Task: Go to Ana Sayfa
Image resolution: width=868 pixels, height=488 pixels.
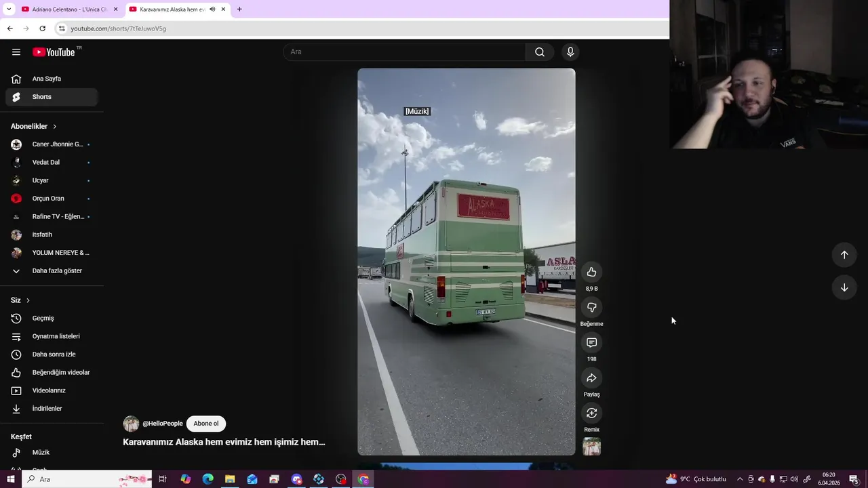Action: [x=52, y=79]
